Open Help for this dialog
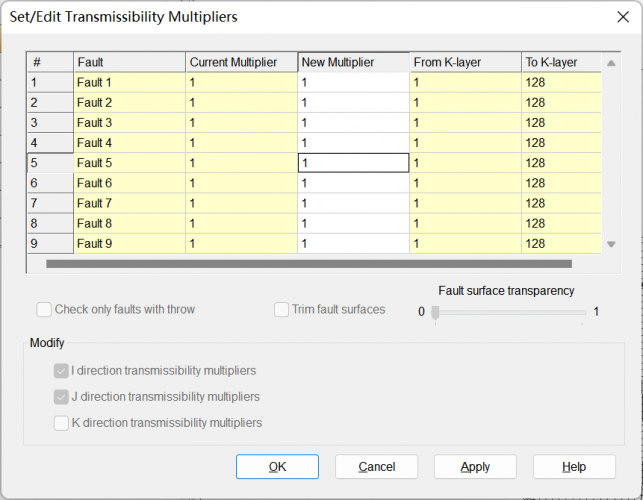 pyautogui.click(x=574, y=467)
